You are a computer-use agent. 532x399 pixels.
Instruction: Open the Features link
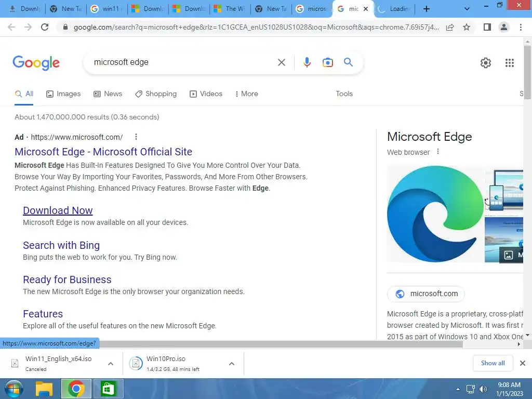point(43,314)
